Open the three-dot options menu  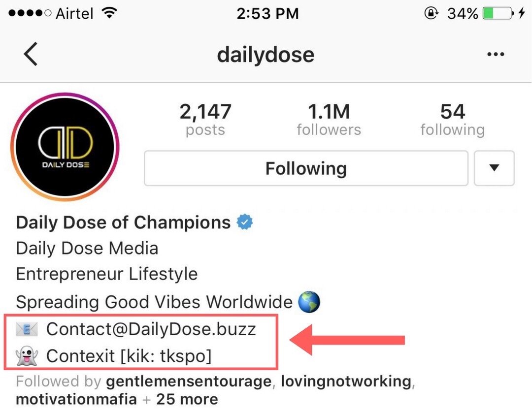tap(496, 54)
